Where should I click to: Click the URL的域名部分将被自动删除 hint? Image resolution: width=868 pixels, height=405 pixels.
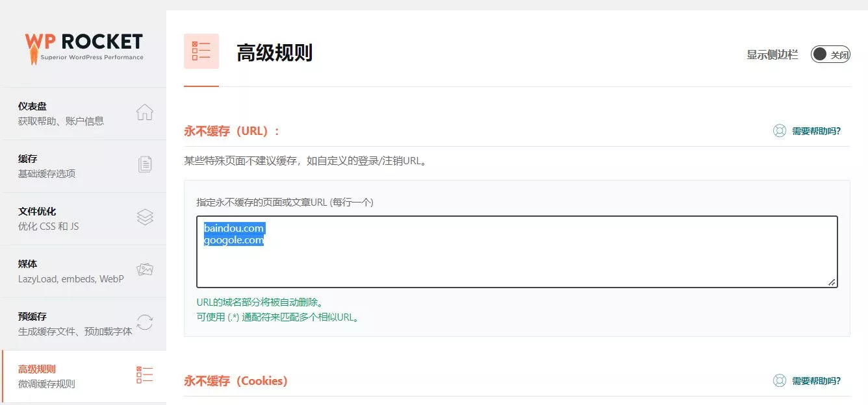click(260, 302)
